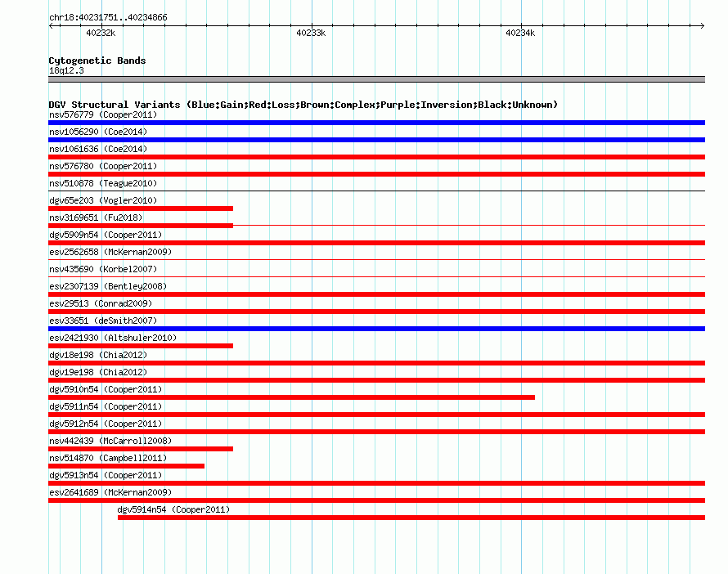Select dgv5914n54 (Cooper2011) label

[173, 509]
